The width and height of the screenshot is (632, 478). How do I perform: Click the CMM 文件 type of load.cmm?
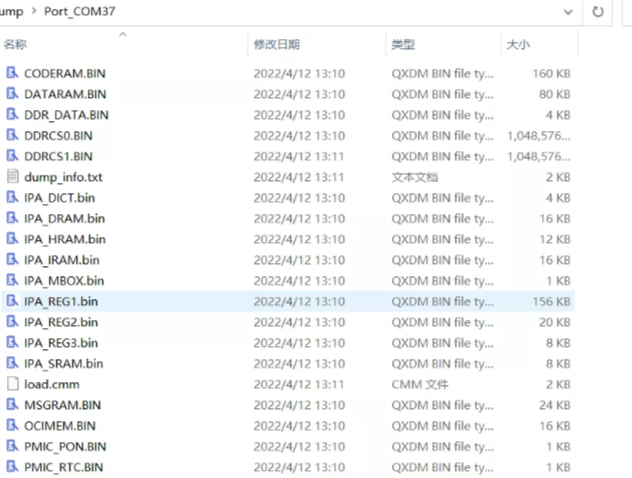click(420, 384)
